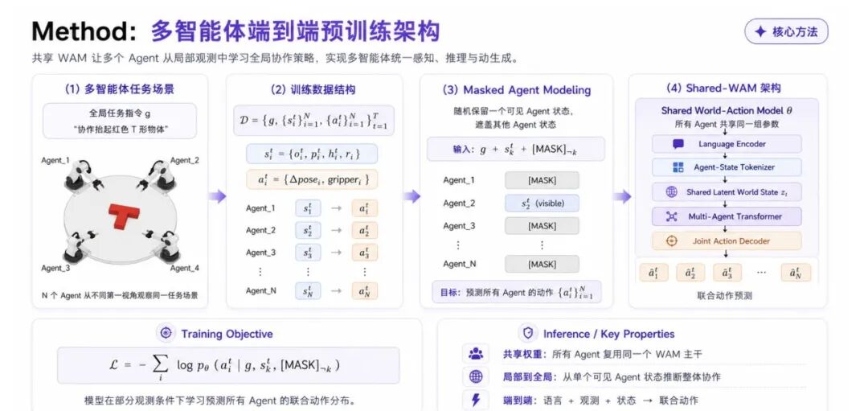Click the state definition s_i^t formula box
The width and height of the screenshot is (868, 411).
tap(312, 154)
